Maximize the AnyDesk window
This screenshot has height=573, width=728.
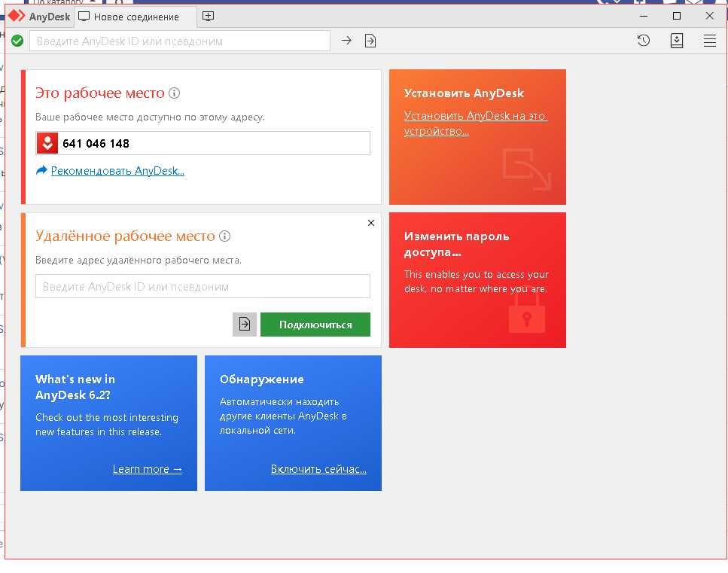pos(677,17)
